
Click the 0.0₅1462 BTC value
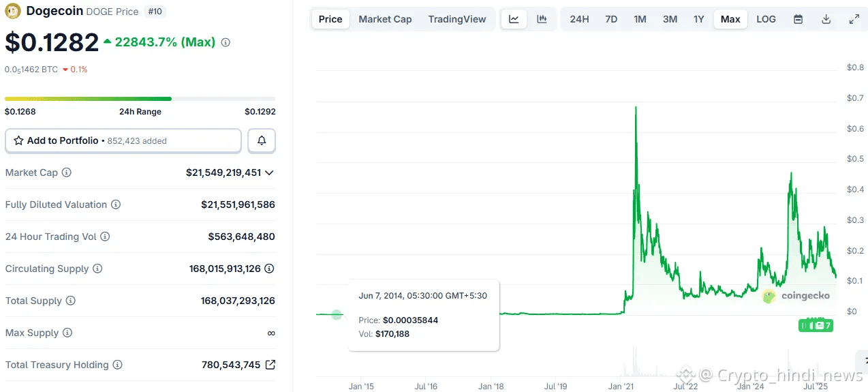pyautogui.click(x=31, y=70)
